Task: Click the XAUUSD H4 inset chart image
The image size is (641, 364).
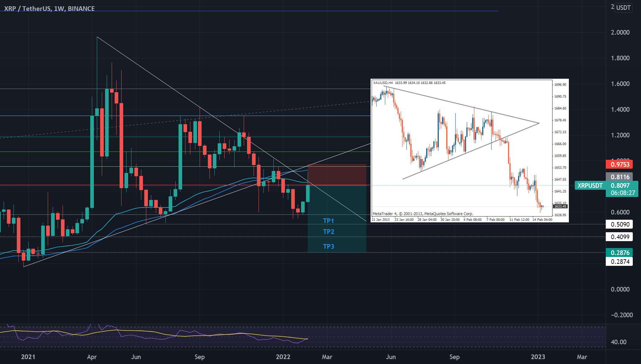Action: (469, 151)
